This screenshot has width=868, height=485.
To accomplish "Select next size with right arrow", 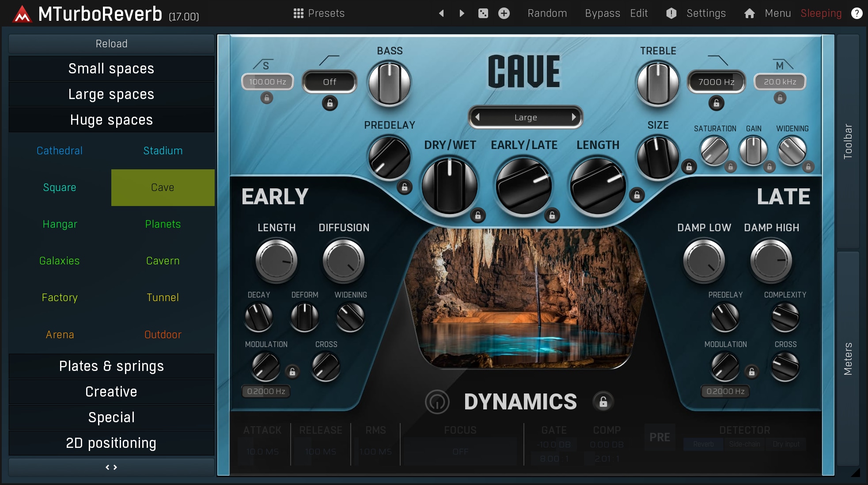I will (x=574, y=117).
